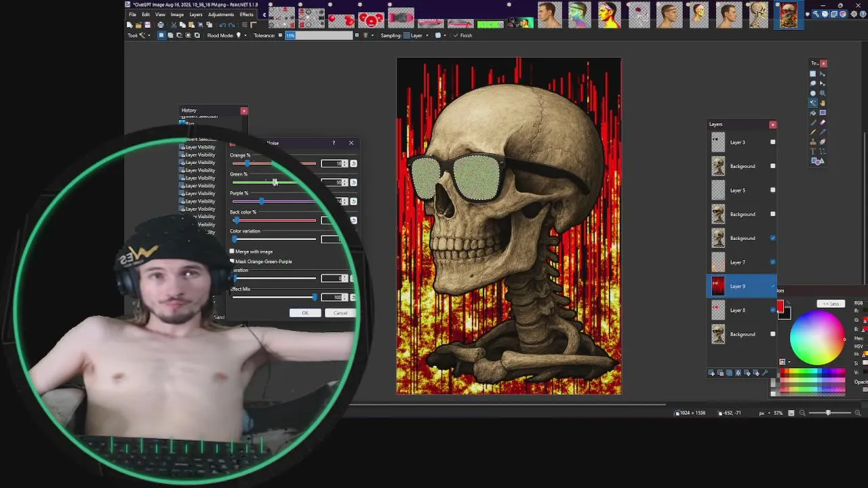
Task: Select the Magic Wand tool
Action: [813, 103]
